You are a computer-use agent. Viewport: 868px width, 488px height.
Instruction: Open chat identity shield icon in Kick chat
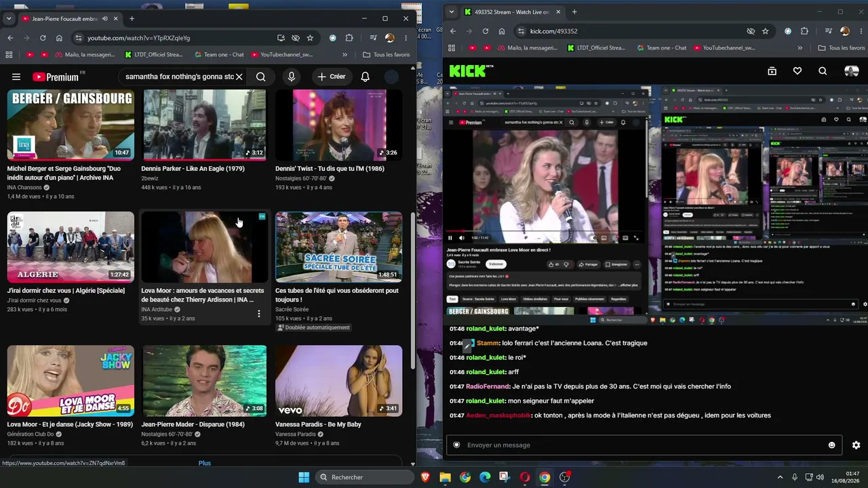coord(456,445)
